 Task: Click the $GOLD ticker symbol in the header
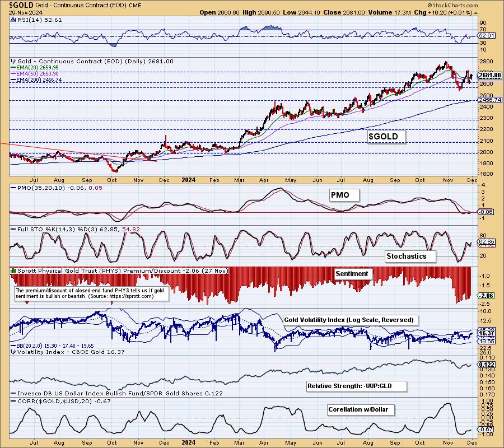tap(21, 5)
